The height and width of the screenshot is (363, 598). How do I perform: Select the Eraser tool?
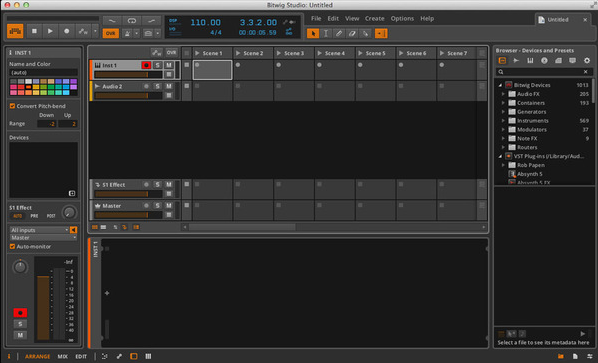352,34
